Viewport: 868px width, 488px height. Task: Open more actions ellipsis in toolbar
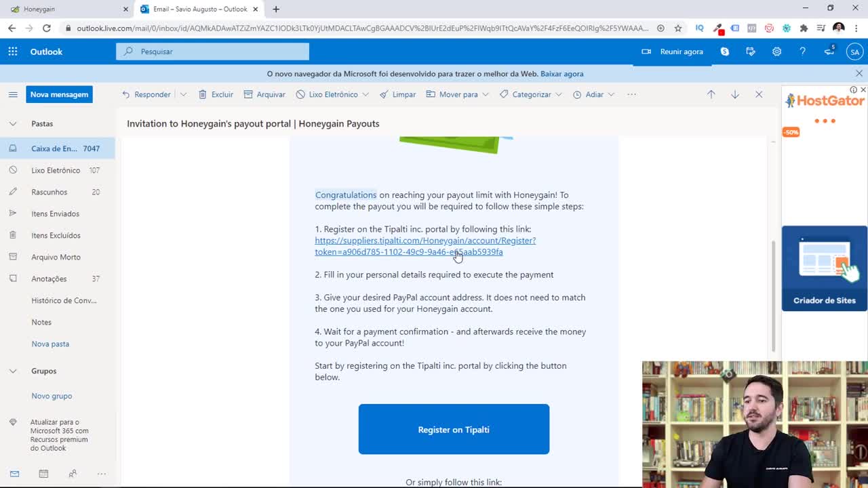tap(631, 94)
